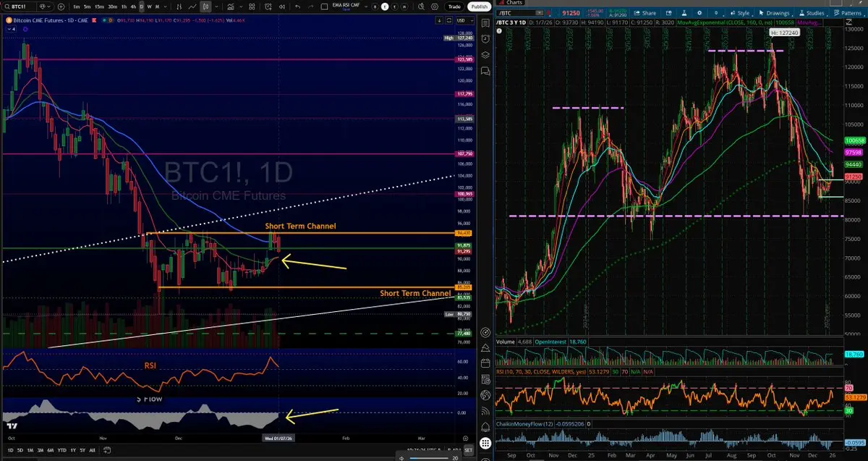
Task: Add a symbol with the plus icon
Action: (61, 7)
